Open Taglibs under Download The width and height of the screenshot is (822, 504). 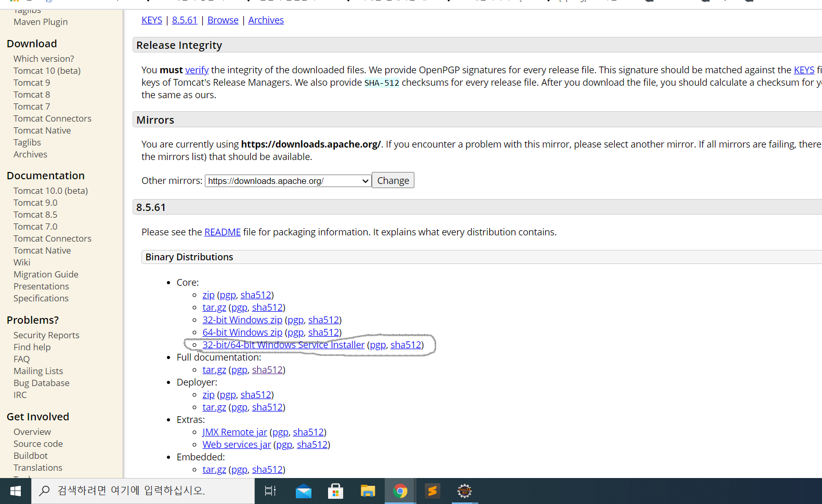[27, 142]
